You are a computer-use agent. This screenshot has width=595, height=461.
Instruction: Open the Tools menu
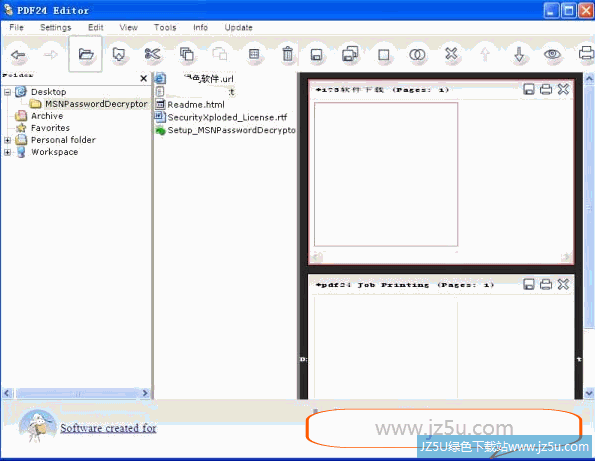tap(165, 27)
